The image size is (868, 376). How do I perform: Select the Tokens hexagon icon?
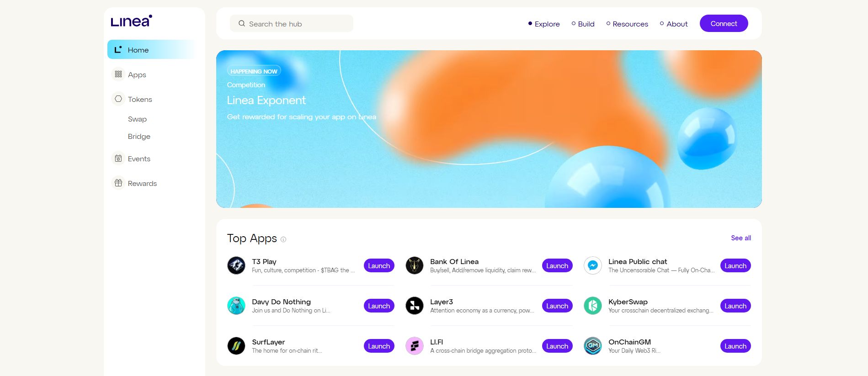[x=118, y=99]
